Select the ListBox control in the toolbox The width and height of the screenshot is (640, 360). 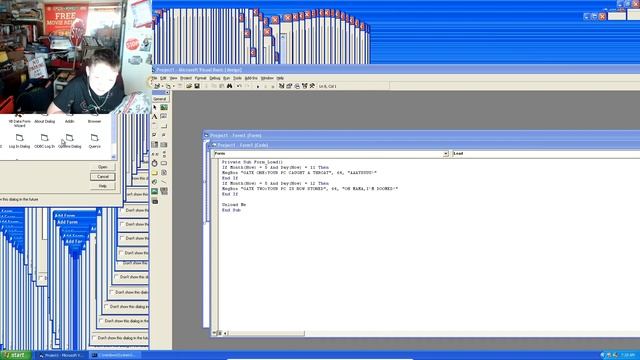(164, 144)
